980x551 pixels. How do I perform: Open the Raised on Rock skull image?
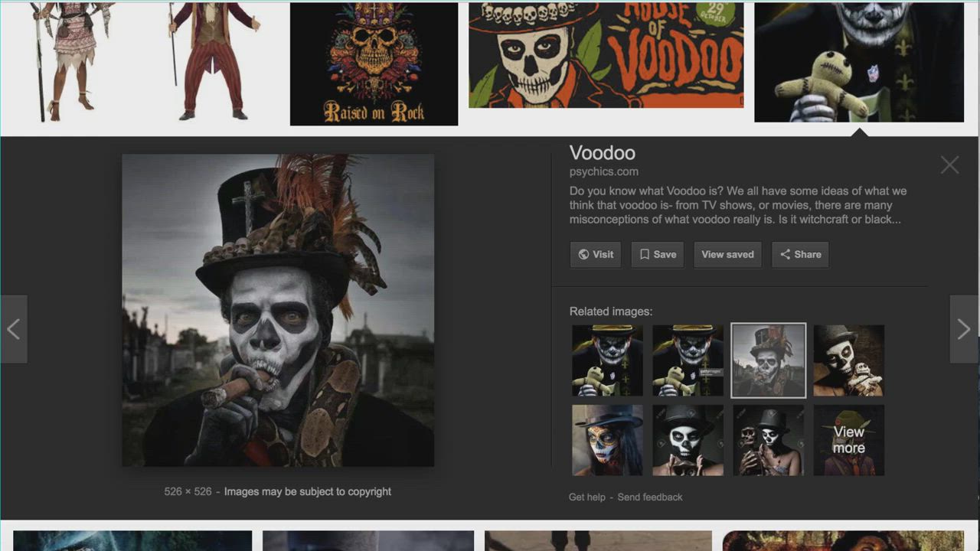pyautogui.click(x=374, y=64)
